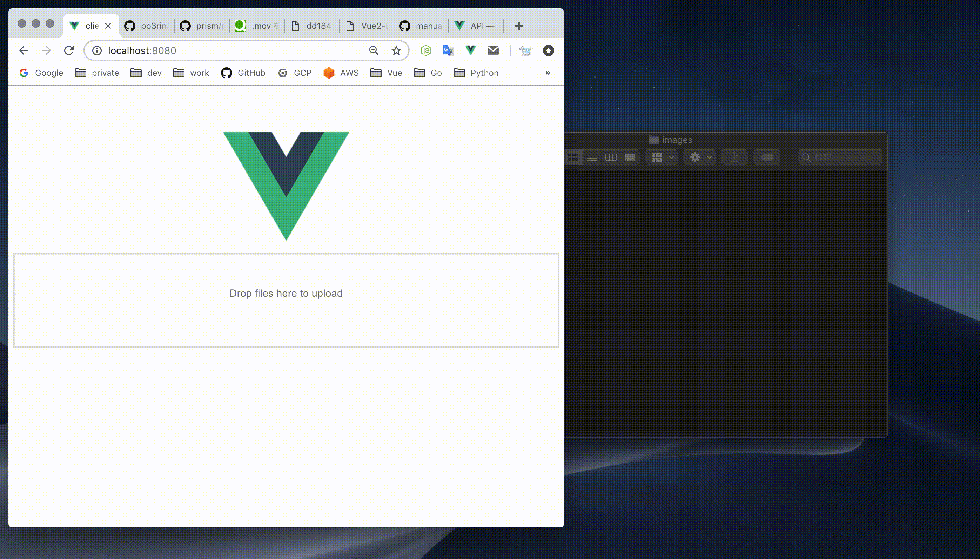Viewport: 980px width, 559px height.
Task: Reload the localhost page
Action: [x=69, y=50]
